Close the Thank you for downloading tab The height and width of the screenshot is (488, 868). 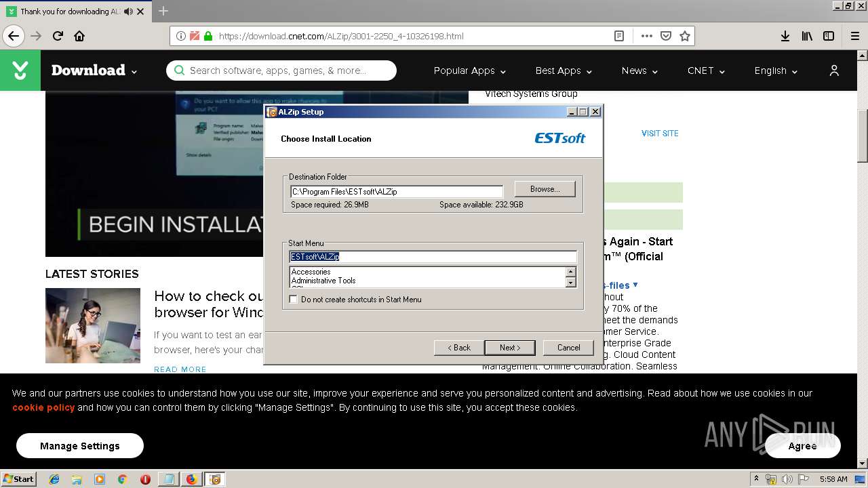click(141, 12)
